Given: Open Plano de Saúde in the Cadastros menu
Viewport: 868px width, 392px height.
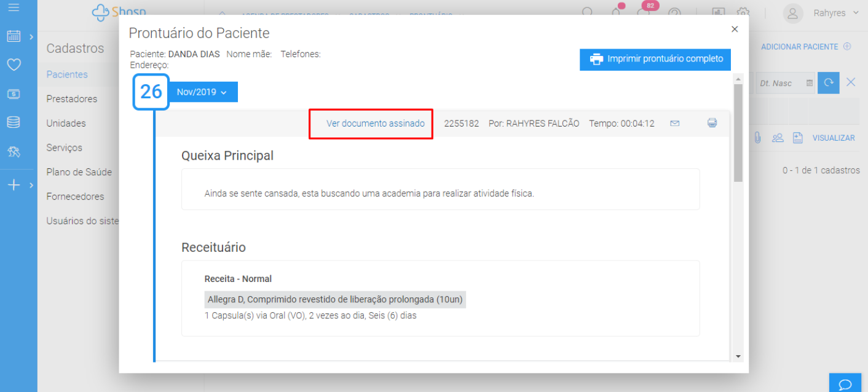Looking at the screenshot, I should 79,172.
